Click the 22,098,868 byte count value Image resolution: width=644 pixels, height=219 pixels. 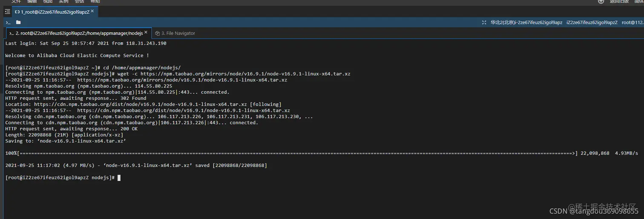pyautogui.click(x=595, y=153)
